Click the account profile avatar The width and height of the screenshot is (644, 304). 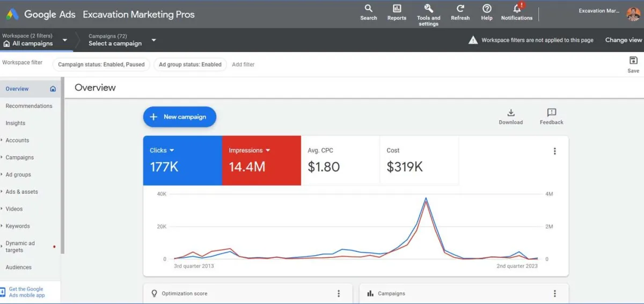pyautogui.click(x=633, y=14)
